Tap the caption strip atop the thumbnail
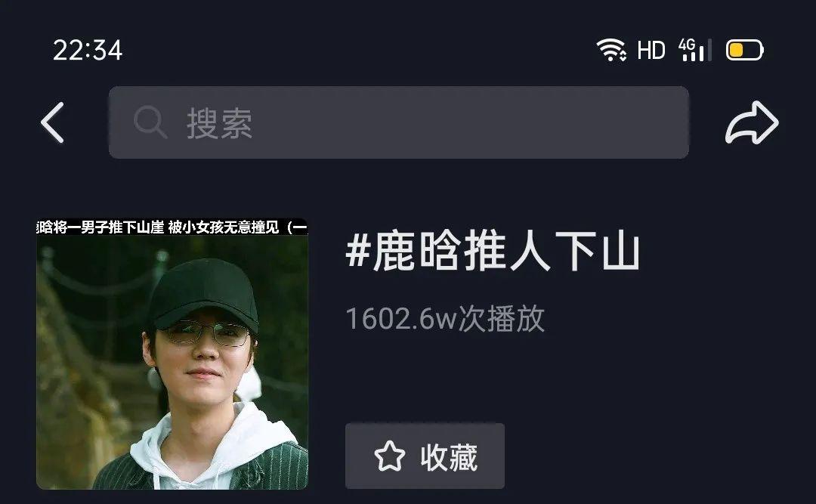816x504 pixels. [172, 227]
